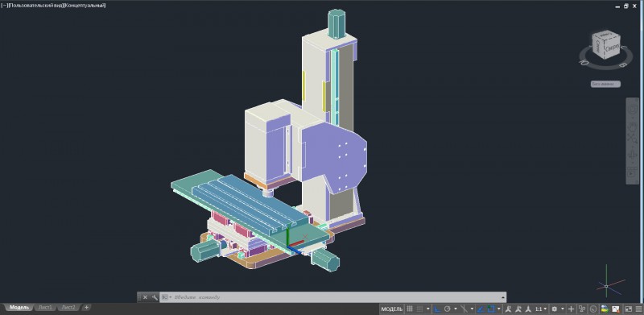Click the clean screen icon
This screenshot has width=644, height=315.
(629, 309)
